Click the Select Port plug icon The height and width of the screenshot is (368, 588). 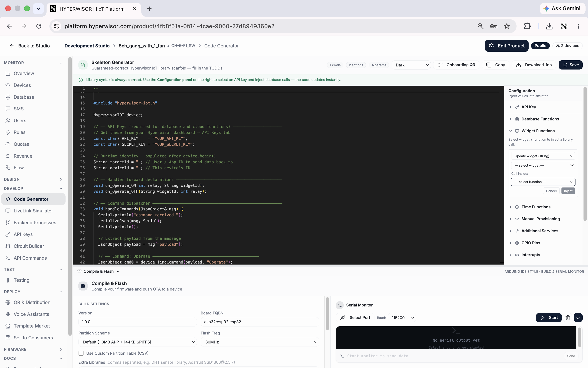pos(343,318)
